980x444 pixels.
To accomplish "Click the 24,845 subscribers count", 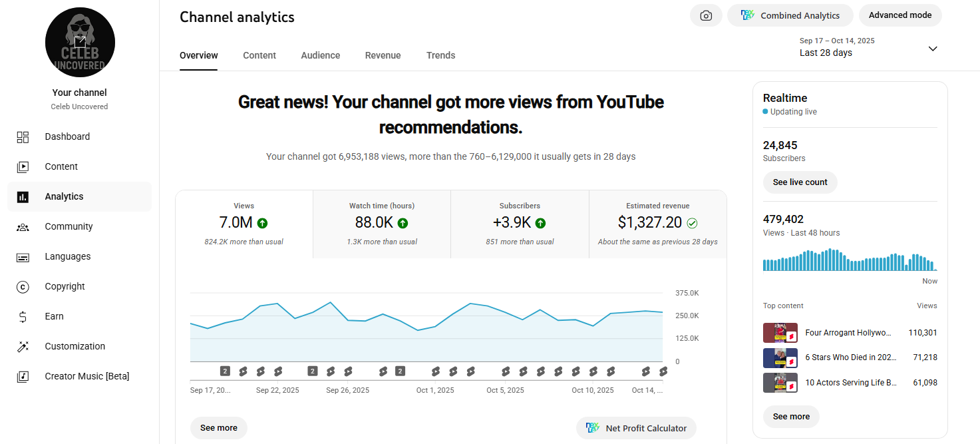I will [x=780, y=145].
